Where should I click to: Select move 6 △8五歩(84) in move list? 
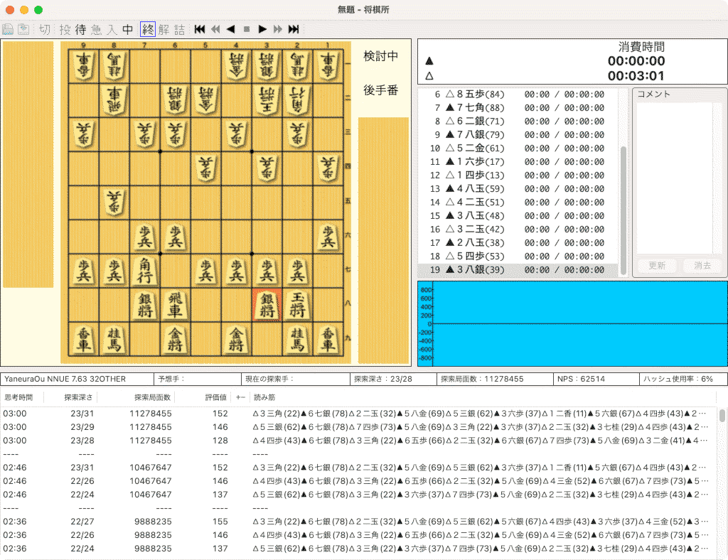click(518, 95)
